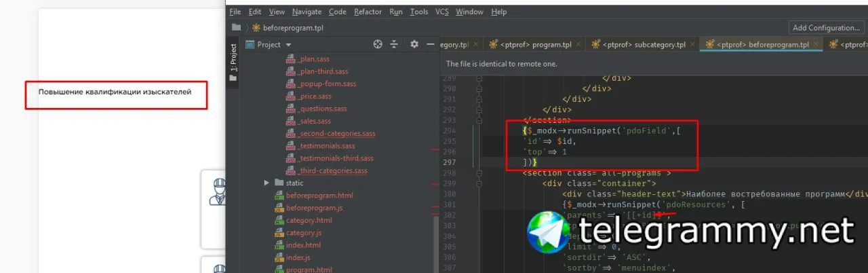This screenshot has width=868, height=273.
Task: Open the Code menu
Action: (338, 12)
